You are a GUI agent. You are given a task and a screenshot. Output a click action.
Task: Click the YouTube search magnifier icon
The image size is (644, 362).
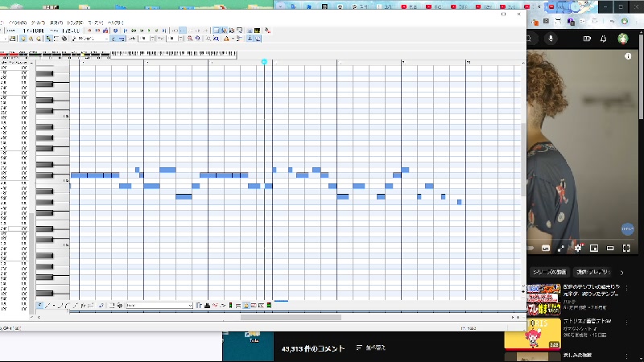click(x=530, y=39)
